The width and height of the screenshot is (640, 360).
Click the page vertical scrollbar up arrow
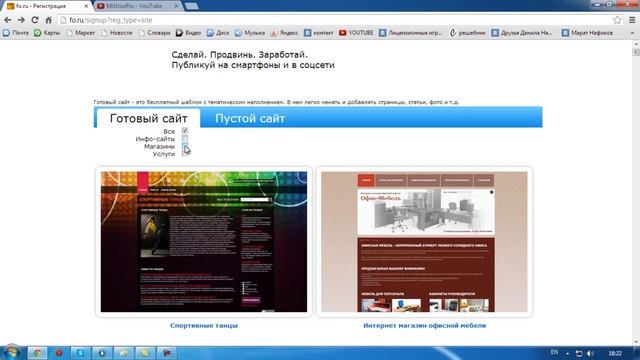click(636, 44)
